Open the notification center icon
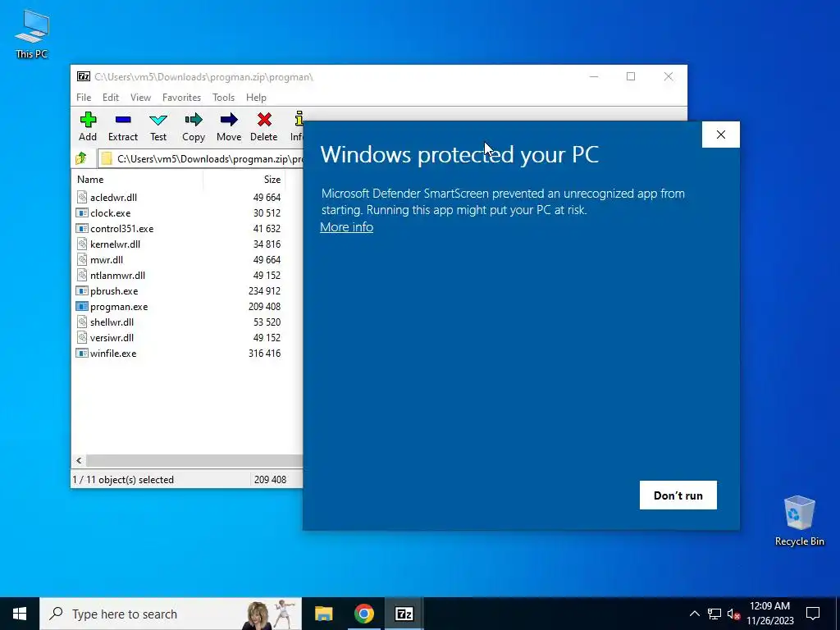The width and height of the screenshot is (840, 630). pyautogui.click(x=813, y=614)
